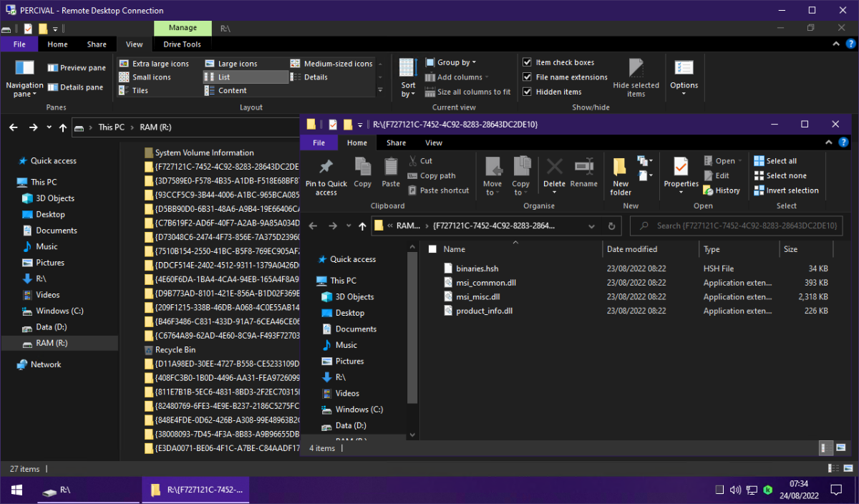859x504 pixels.
Task: Click the Rename button in Organise group
Action: [584, 173]
